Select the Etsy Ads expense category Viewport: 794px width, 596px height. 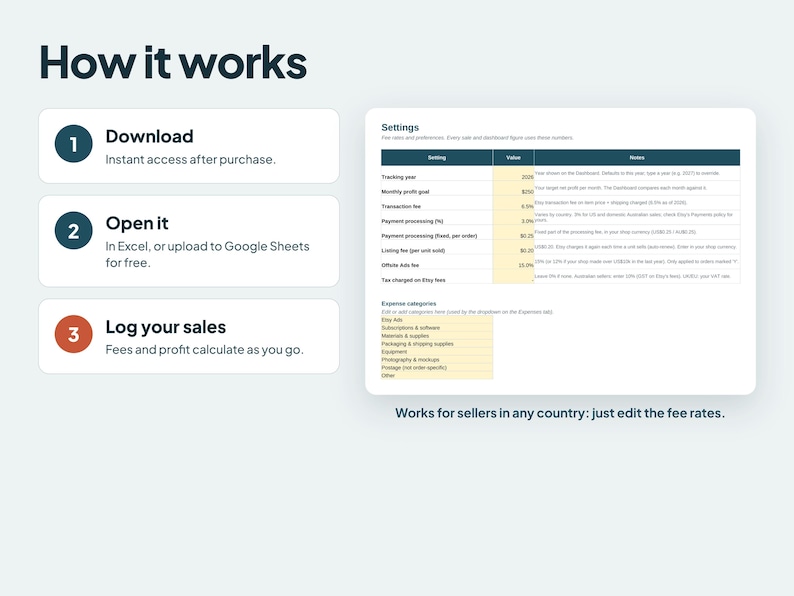coord(436,320)
